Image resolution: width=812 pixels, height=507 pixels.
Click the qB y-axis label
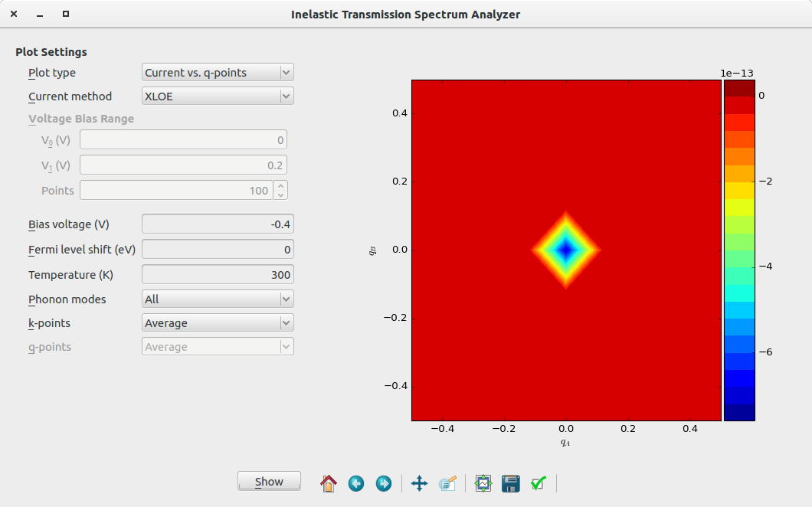[x=372, y=250]
